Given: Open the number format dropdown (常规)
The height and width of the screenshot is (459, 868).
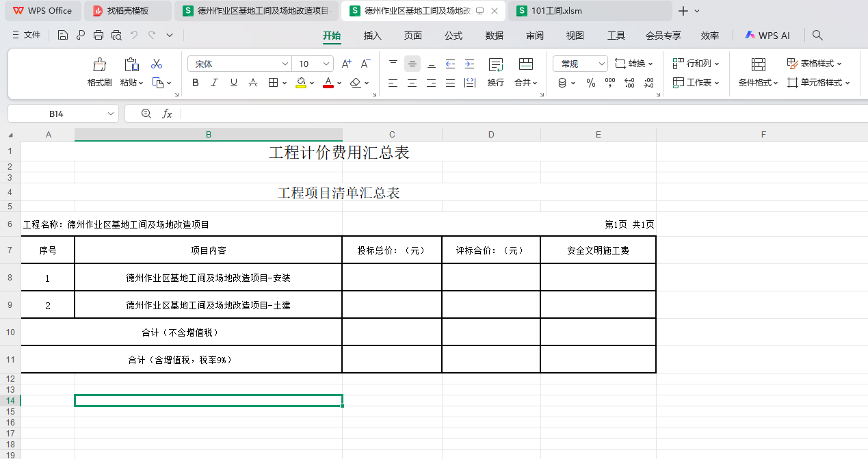Looking at the screenshot, I should tap(602, 64).
